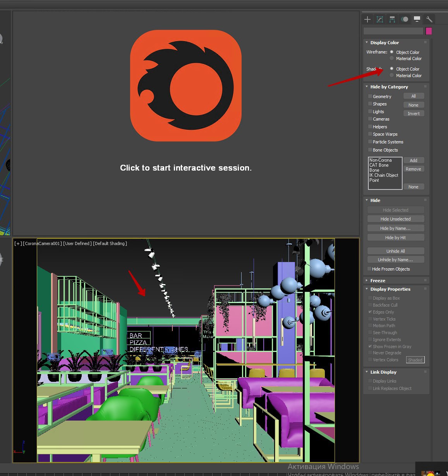The image size is (448, 476).
Task: Open the Motion tab in command panel
Action: click(x=405, y=19)
